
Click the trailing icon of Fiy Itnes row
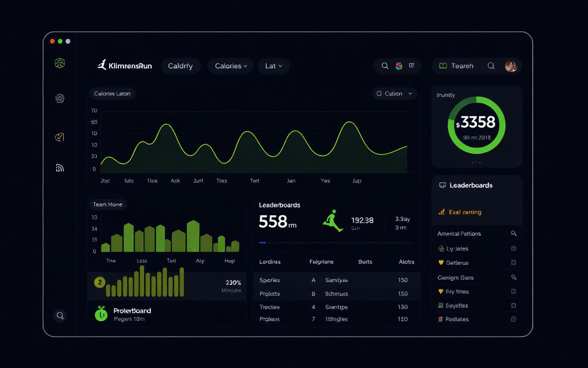pos(514,291)
